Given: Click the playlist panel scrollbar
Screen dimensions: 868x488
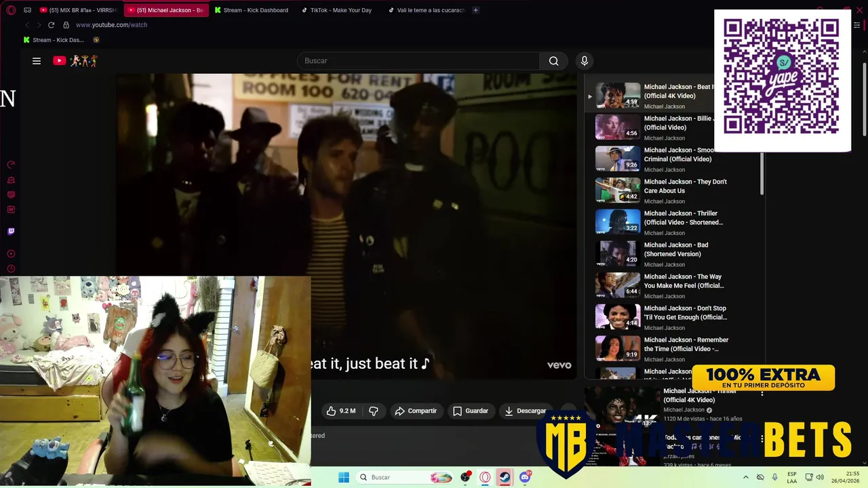Looking at the screenshot, I should tap(762, 174).
